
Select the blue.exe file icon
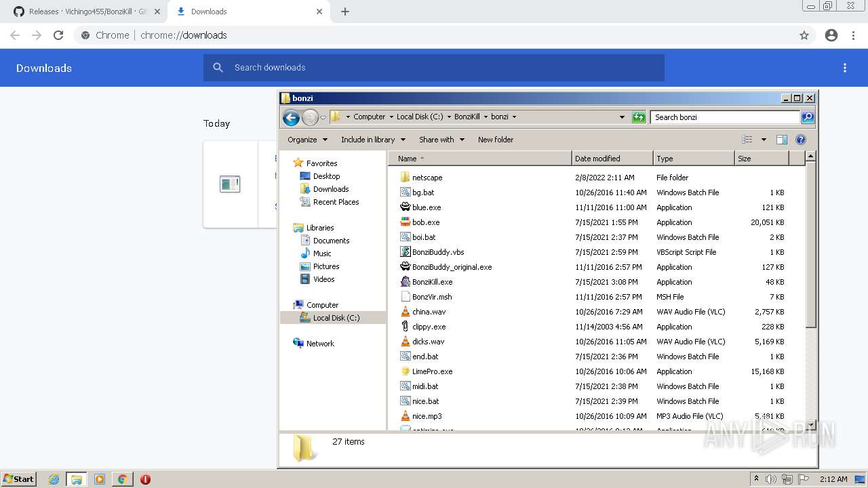coord(405,207)
